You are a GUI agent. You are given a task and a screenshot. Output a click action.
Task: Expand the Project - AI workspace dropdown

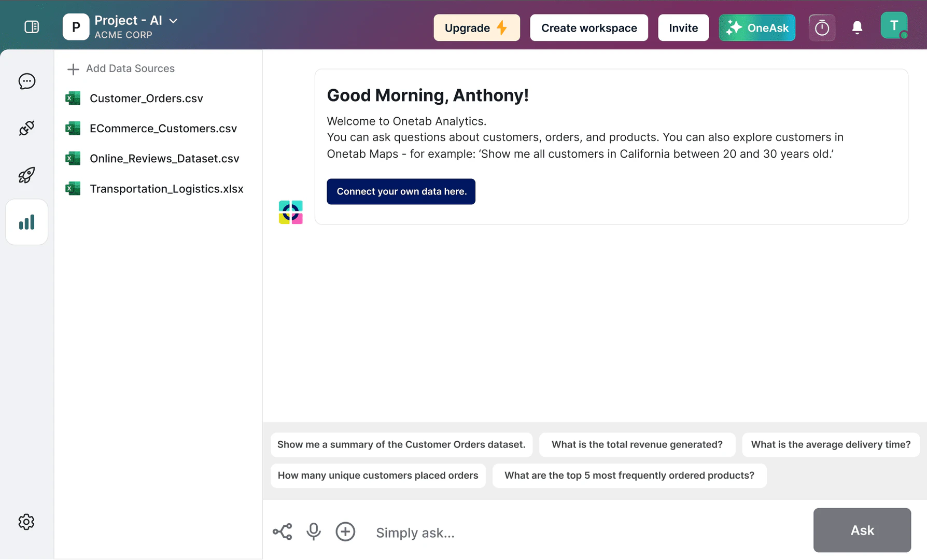(174, 21)
